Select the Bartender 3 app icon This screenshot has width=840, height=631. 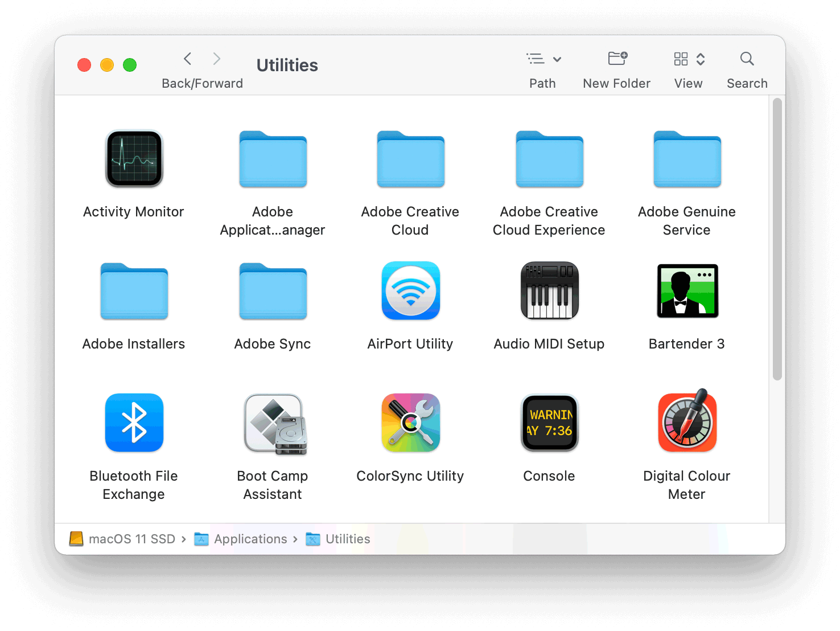point(687,291)
